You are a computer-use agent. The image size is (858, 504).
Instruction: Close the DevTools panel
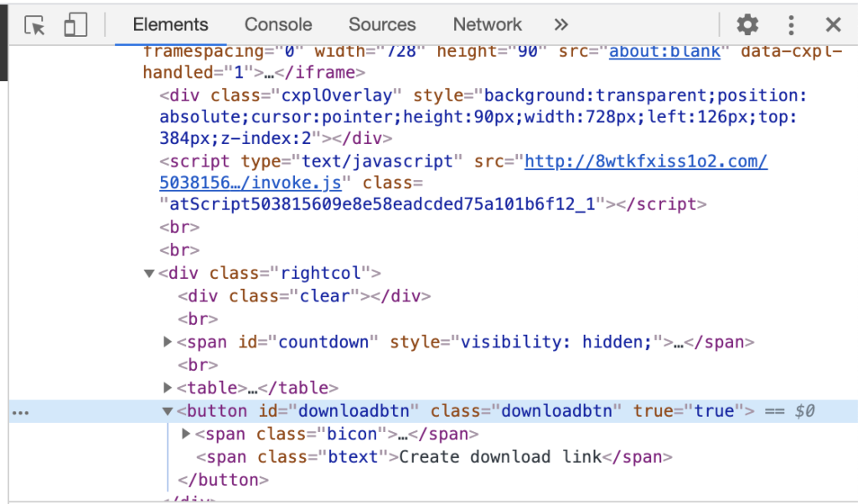pyautogui.click(x=833, y=24)
